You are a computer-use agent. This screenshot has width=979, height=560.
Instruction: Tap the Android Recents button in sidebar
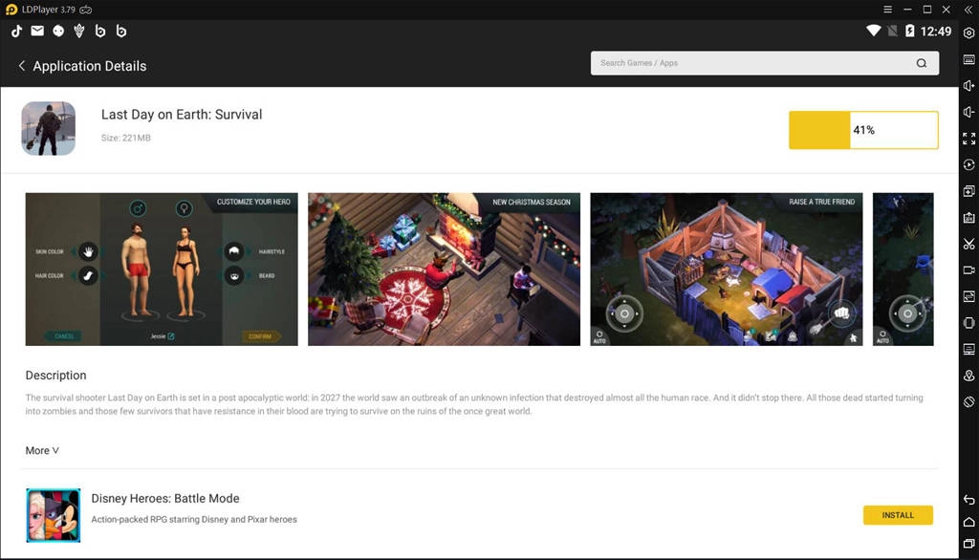click(x=969, y=544)
